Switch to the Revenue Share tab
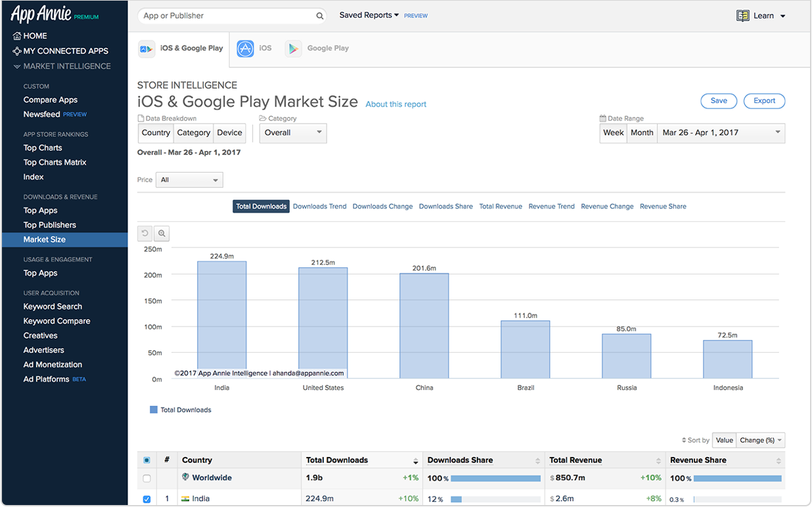 point(663,206)
